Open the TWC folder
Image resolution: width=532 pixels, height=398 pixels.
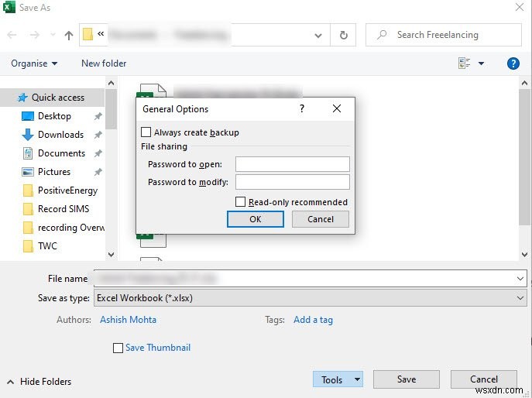47,246
